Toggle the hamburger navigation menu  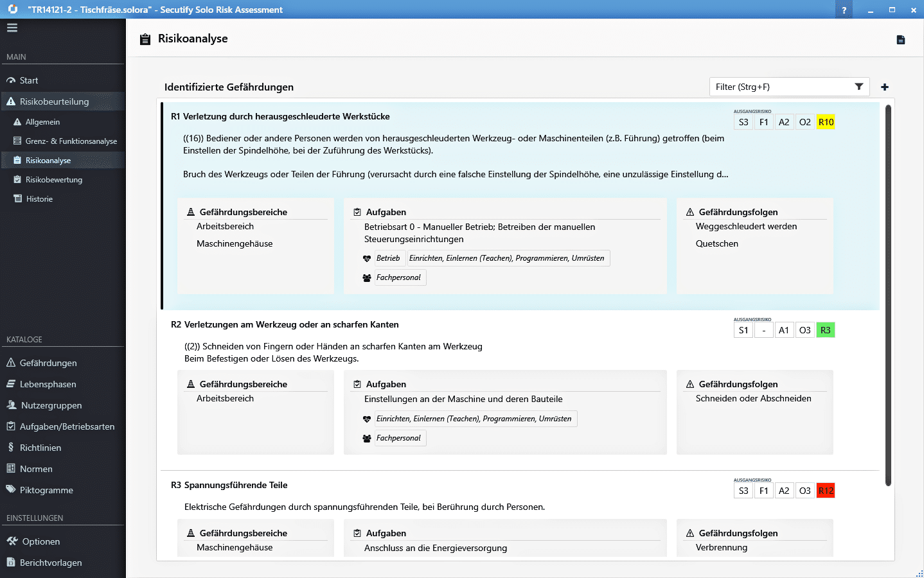coord(12,28)
